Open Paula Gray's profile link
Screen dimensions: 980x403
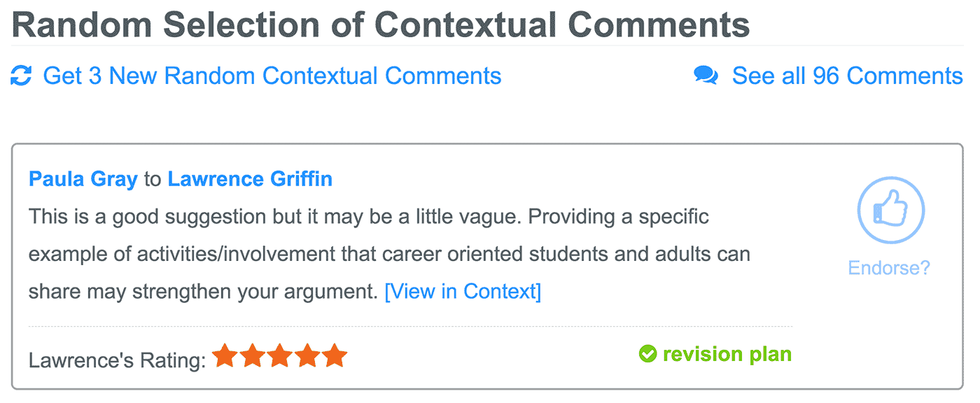pos(83,180)
